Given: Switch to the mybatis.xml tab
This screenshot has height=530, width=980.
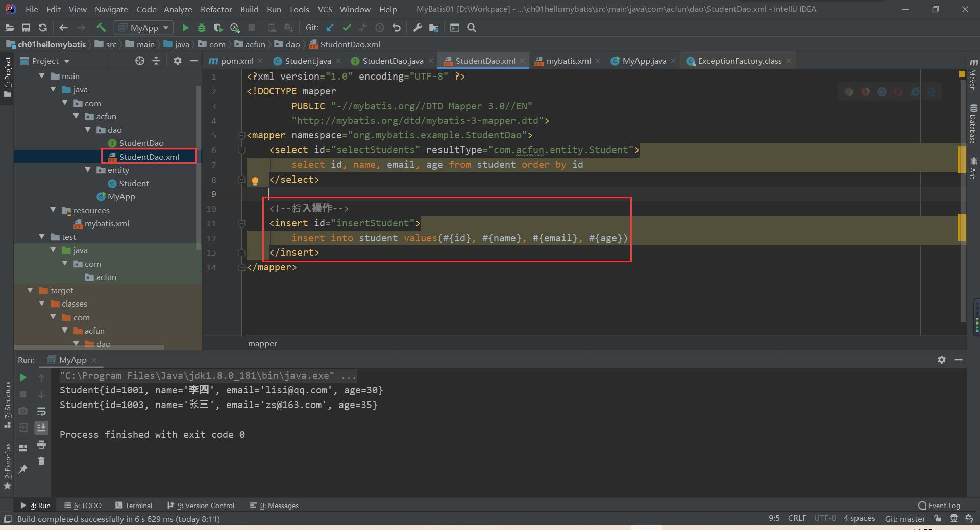Looking at the screenshot, I should pos(568,61).
